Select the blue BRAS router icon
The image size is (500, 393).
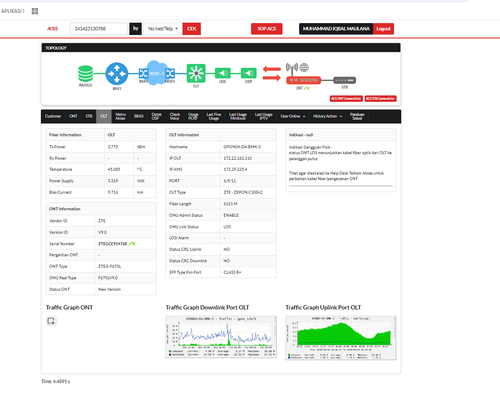pos(117,74)
